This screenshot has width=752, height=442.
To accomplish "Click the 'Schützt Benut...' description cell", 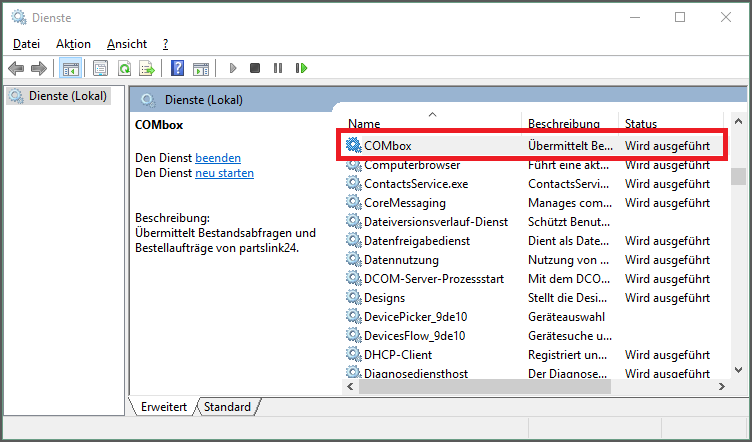I will pyautogui.click(x=569, y=222).
